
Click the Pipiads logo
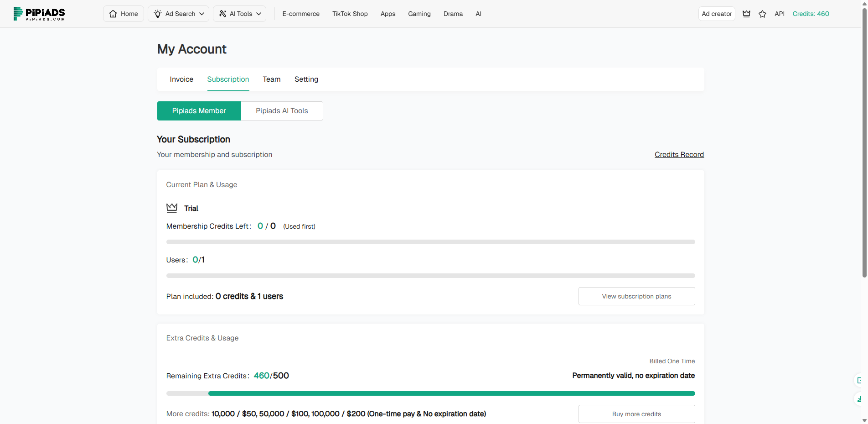[39, 14]
